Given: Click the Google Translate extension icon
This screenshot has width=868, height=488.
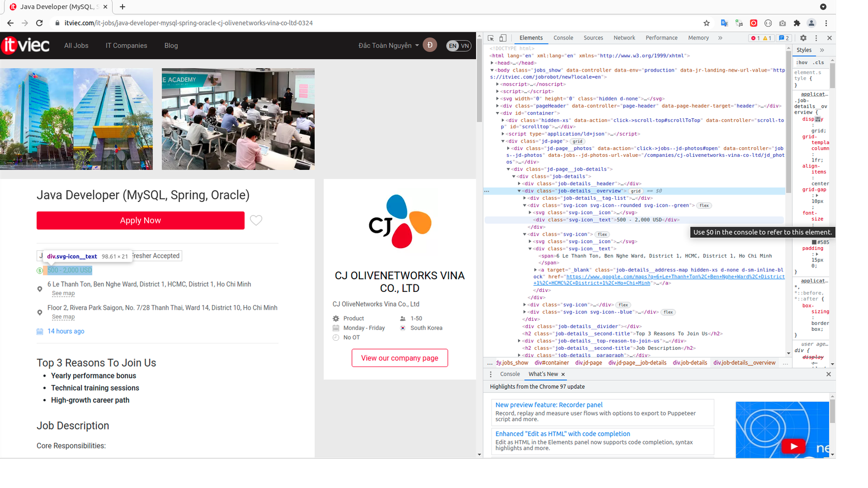Looking at the screenshot, I should 724,23.
